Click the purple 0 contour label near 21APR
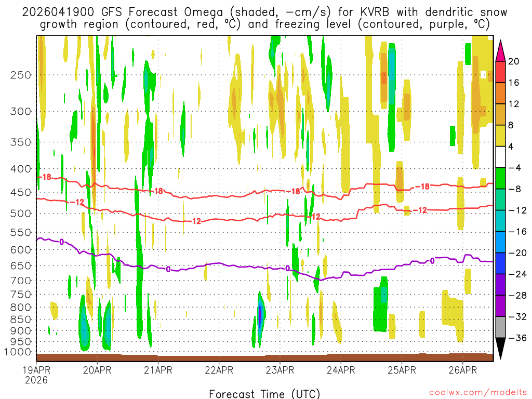This screenshot has width=532, height=399. pyautogui.click(x=168, y=270)
